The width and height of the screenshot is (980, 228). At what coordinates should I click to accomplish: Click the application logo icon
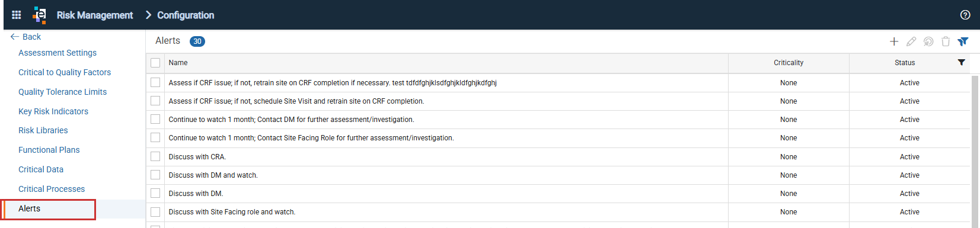39,15
